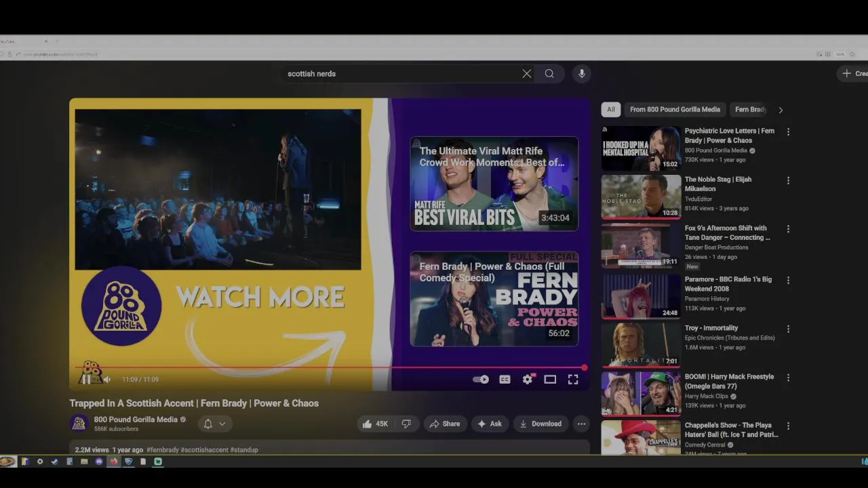Viewport: 868px width, 488px height.
Task: Open Matt Rife Best Viral Bits end-screen video
Action: click(494, 184)
